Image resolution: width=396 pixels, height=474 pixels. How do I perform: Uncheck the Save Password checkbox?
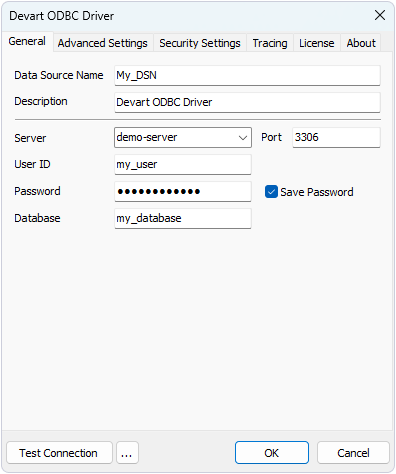click(271, 192)
